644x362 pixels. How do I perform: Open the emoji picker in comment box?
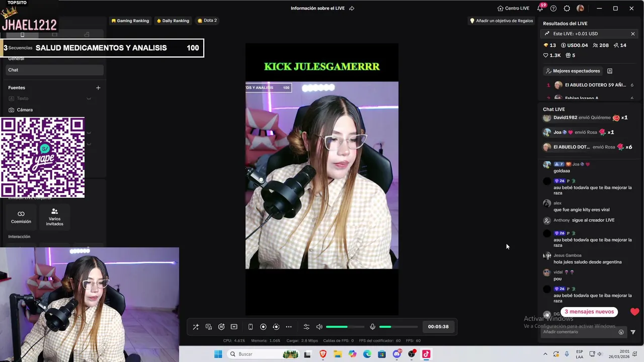[x=621, y=332]
